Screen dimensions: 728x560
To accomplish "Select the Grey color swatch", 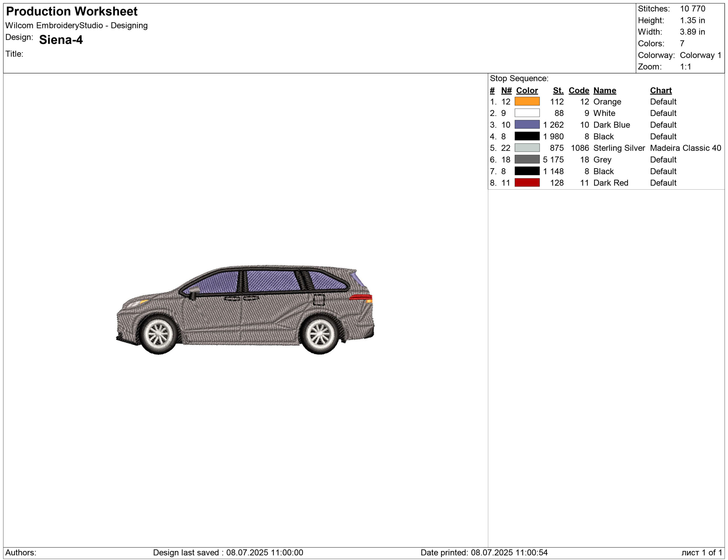I will tap(527, 159).
